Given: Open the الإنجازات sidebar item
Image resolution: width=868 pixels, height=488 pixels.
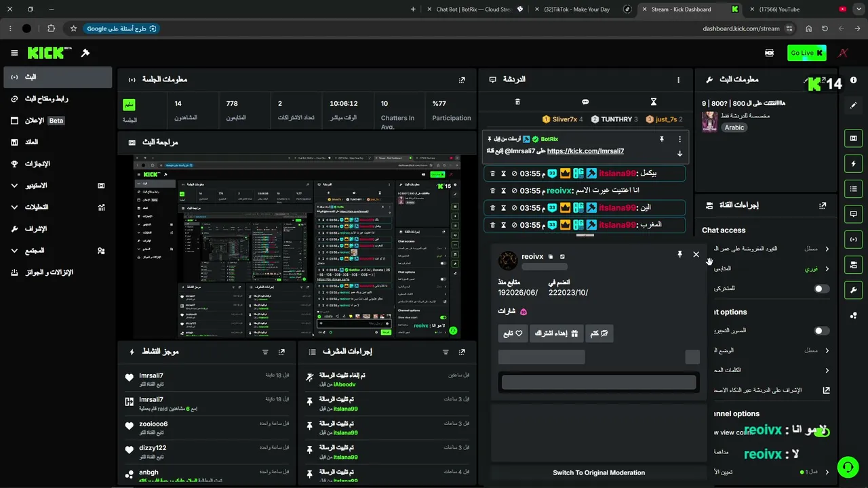Looking at the screenshot, I should coord(58,164).
